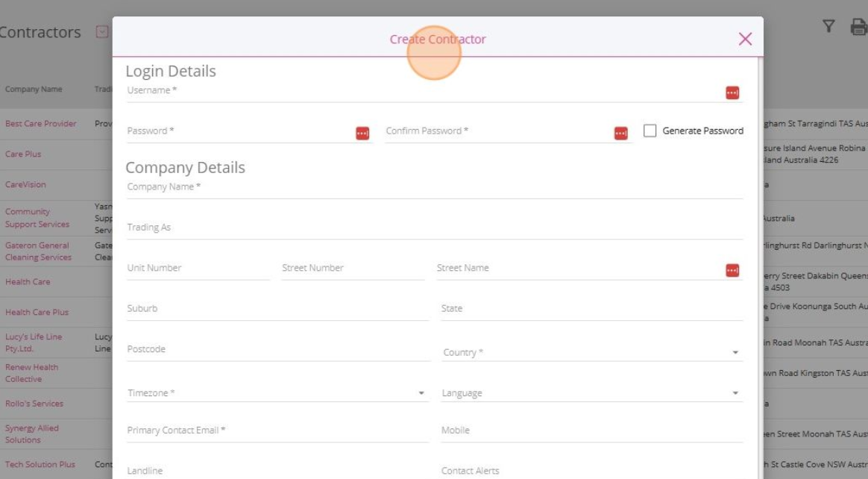Click password manager icon in Confirm Password field
This screenshot has height=479, width=868.
point(620,133)
